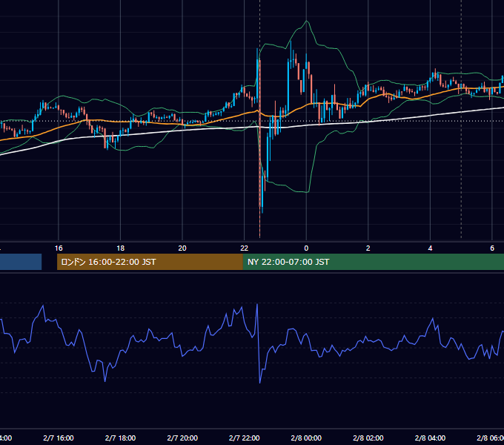
Task: Select the '2/8 00:00' date label on bottom axis
Action: click(306, 438)
